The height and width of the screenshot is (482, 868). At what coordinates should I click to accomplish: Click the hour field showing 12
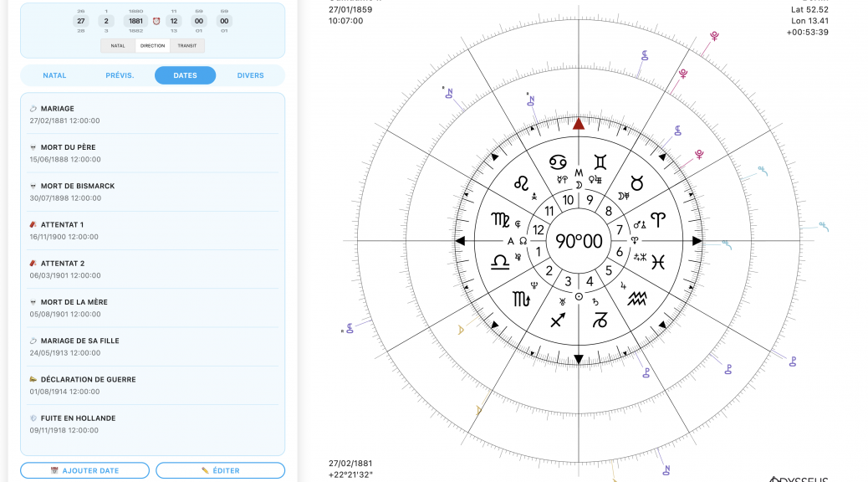[x=173, y=21]
